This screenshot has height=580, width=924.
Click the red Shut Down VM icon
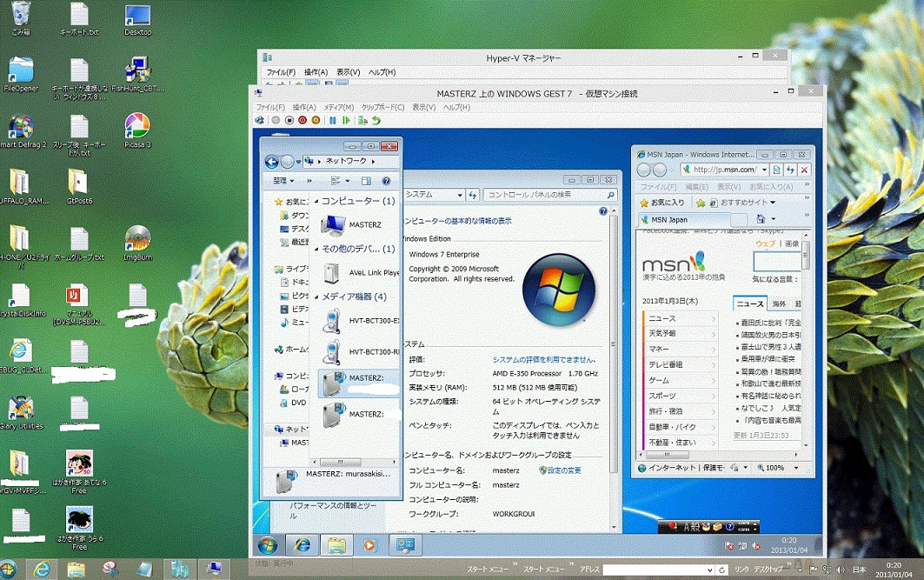coord(302,120)
